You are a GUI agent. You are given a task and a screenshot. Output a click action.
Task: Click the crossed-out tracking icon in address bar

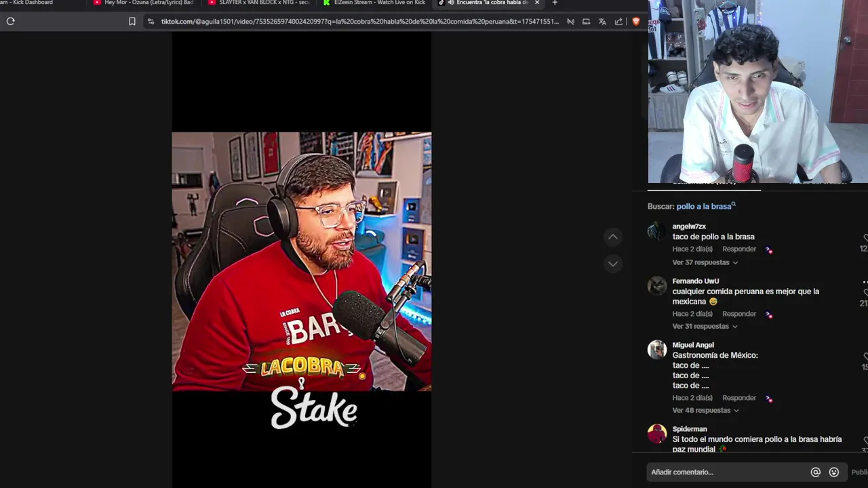point(570,21)
